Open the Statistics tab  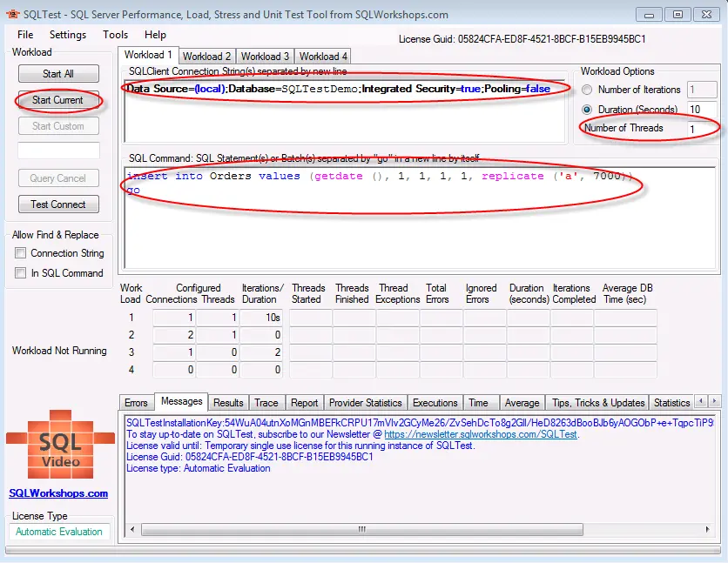pyautogui.click(x=671, y=403)
